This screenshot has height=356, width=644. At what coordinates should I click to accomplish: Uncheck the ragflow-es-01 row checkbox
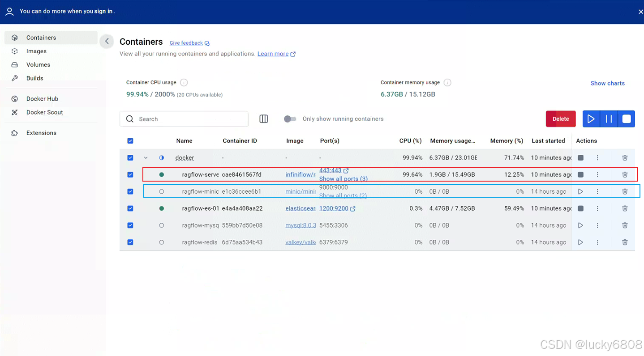[x=130, y=208]
